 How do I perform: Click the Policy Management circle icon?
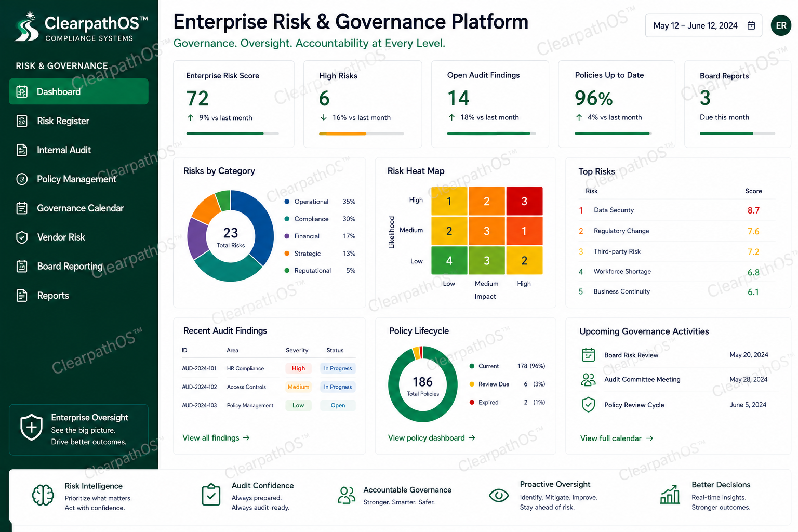click(22, 179)
